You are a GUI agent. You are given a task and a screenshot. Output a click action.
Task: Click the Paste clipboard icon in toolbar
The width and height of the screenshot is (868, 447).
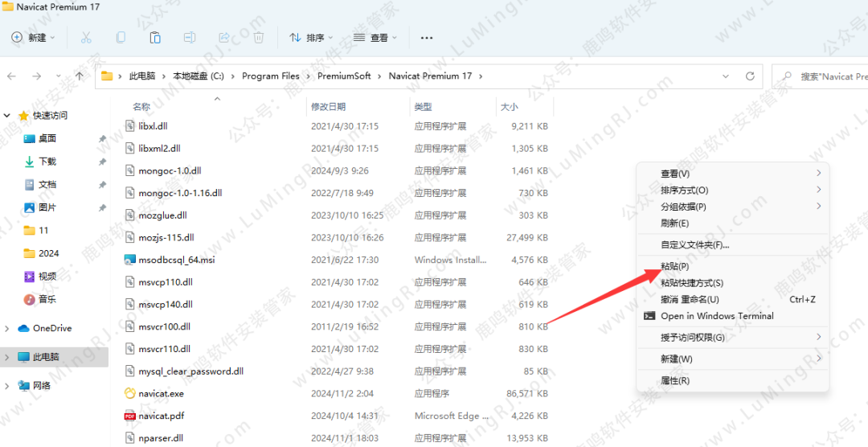155,38
